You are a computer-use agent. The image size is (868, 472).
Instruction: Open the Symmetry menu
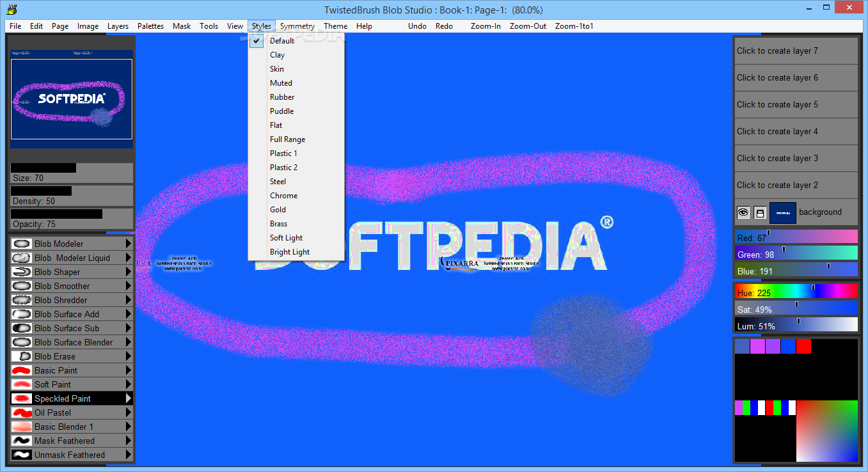(x=297, y=26)
